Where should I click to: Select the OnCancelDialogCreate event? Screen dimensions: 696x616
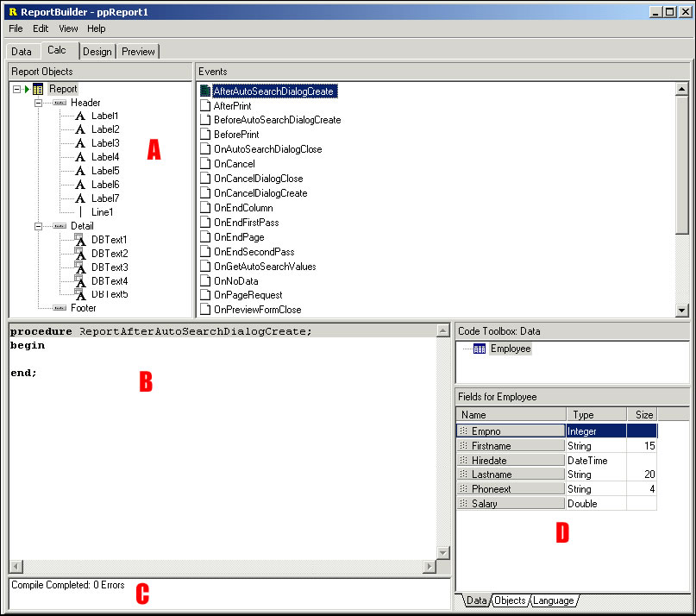tap(260, 193)
